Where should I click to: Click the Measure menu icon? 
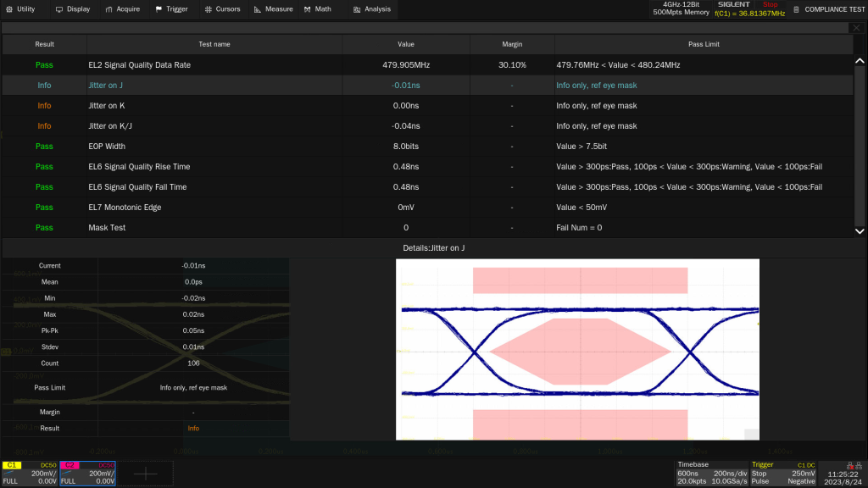coord(258,9)
